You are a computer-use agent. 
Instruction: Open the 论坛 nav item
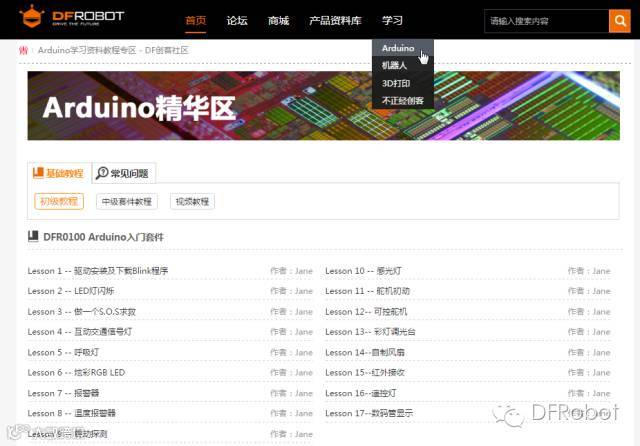click(x=237, y=20)
